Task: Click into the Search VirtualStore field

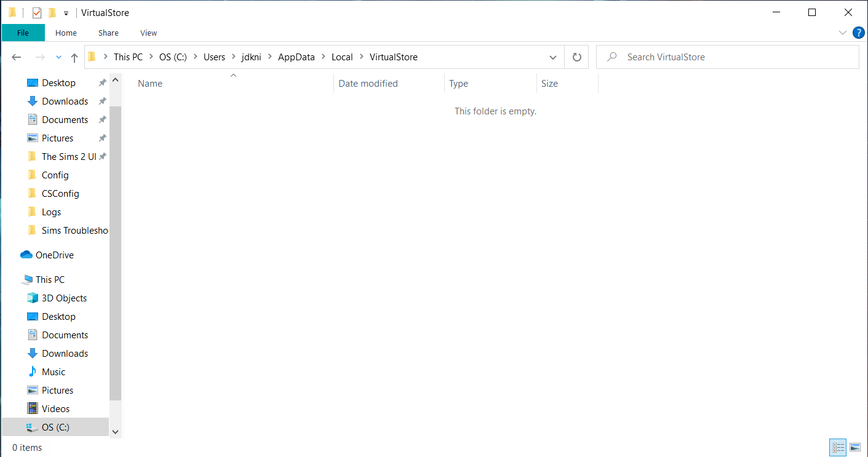Action: (732, 57)
